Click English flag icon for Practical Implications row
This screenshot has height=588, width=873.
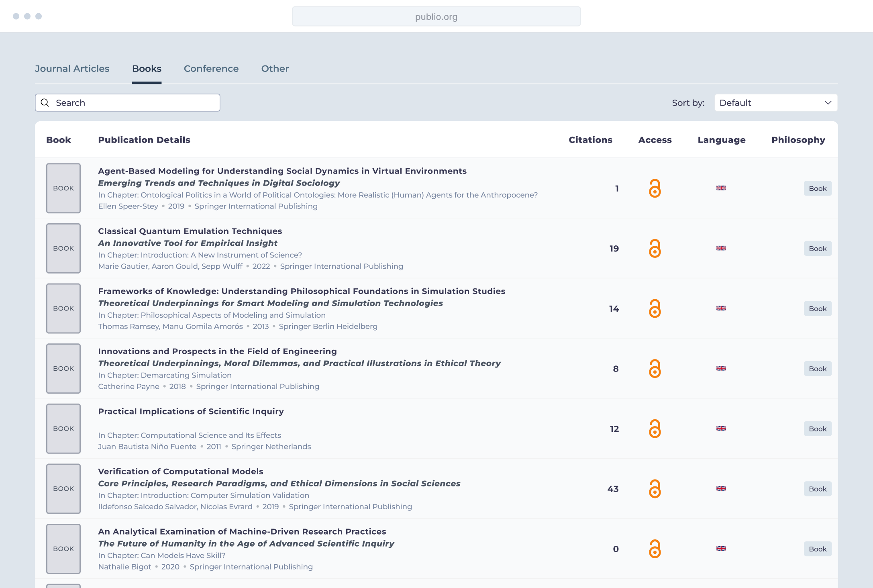point(721,429)
